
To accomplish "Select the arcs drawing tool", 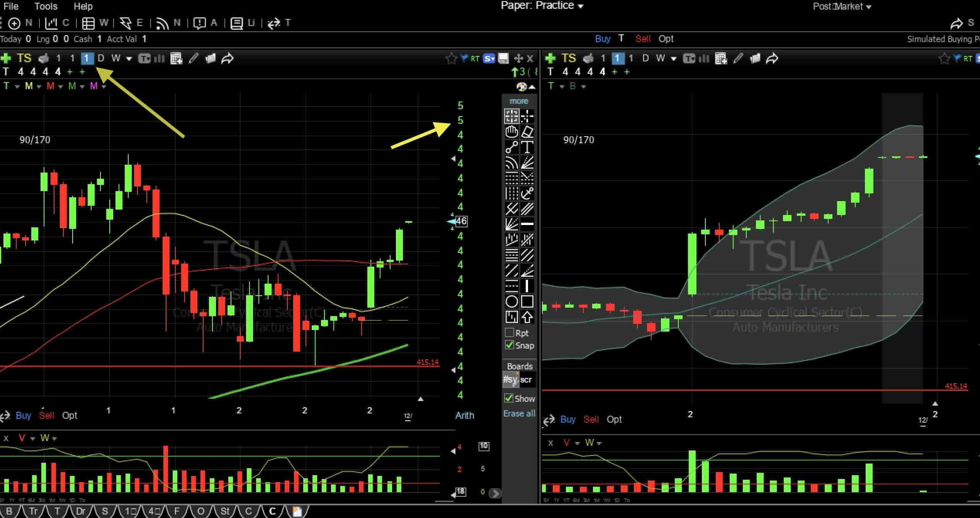I will click(511, 163).
